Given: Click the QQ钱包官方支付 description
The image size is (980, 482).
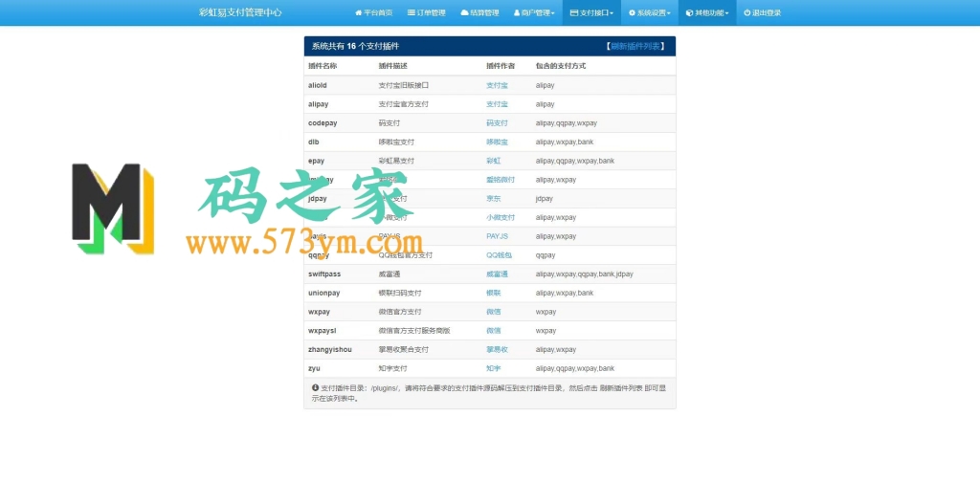Looking at the screenshot, I should pyautogui.click(x=405, y=254).
